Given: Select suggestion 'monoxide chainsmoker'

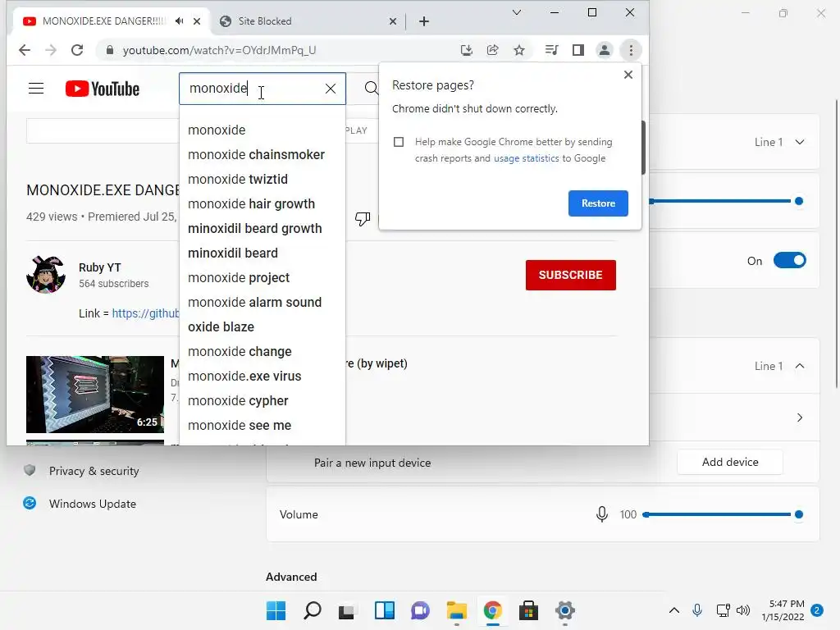Looking at the screenshot, I should [256, 154].
